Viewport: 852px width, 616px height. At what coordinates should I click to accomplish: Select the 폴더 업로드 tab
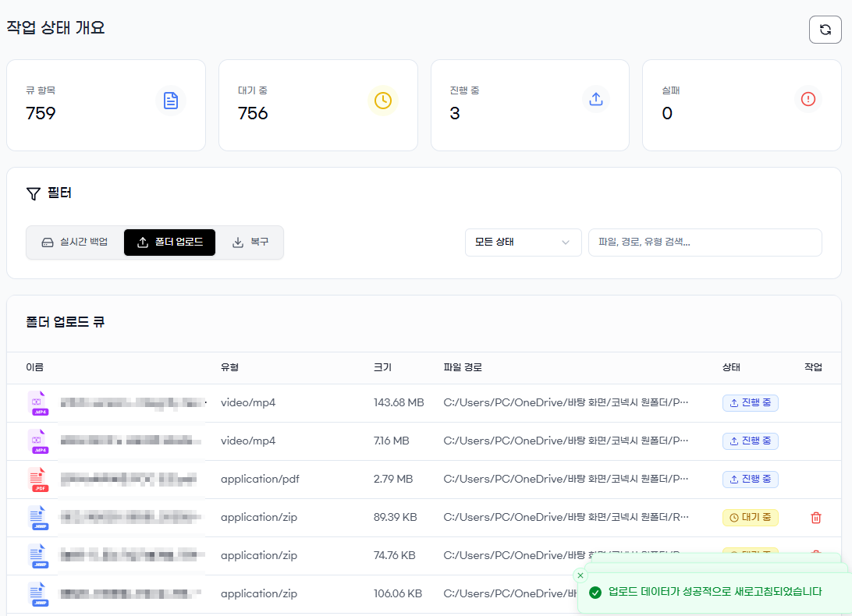click(169, 243)
